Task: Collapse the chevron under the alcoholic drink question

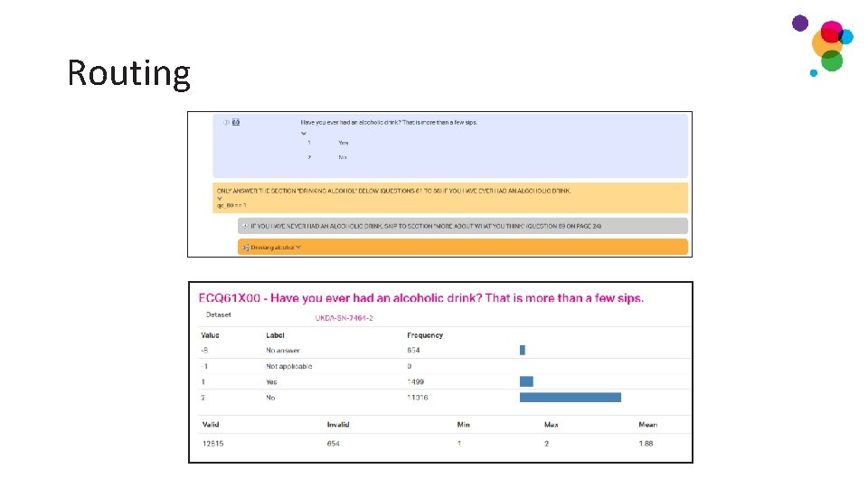Action: 304,134
